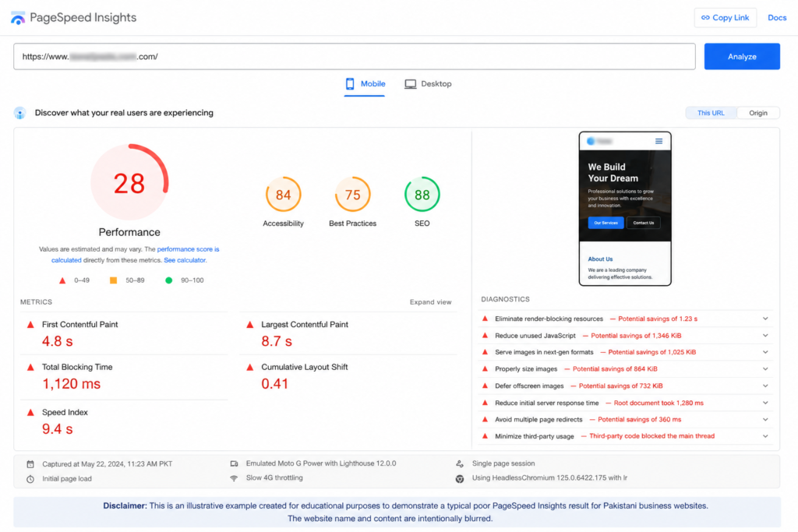
Task: Select the This URL toggle
Action: point(711,113)
